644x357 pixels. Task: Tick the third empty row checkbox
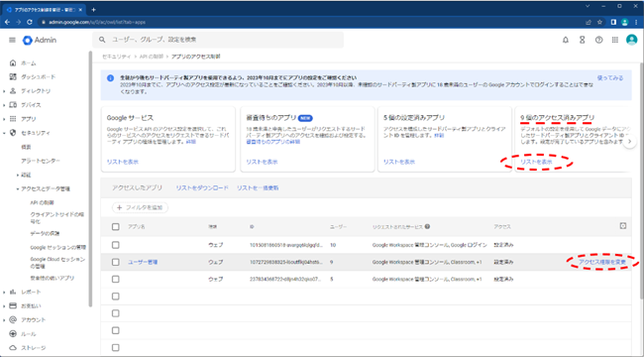[115, 330]
